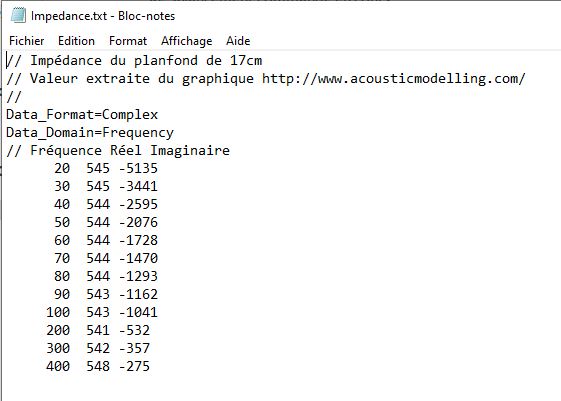Click the real value 541 in the 200 row
The height and width of the screenshot is (401, 561).
coord(98,330)
